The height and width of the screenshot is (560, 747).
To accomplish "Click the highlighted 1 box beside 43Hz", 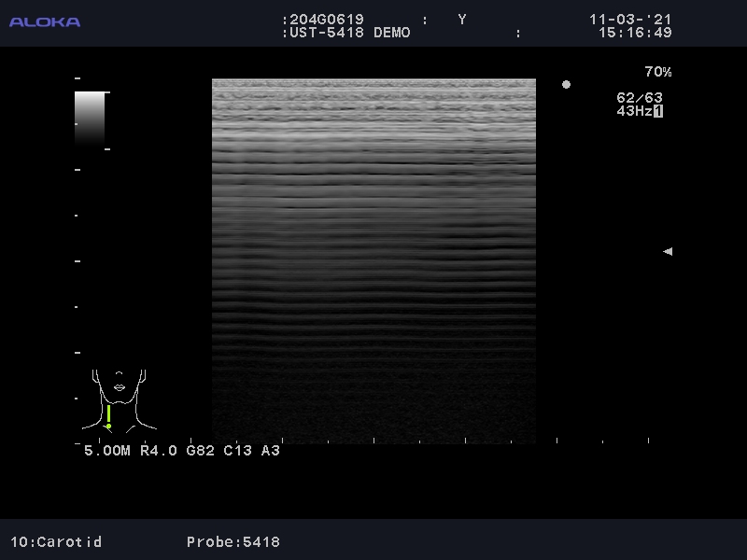I will coord(658,111).
